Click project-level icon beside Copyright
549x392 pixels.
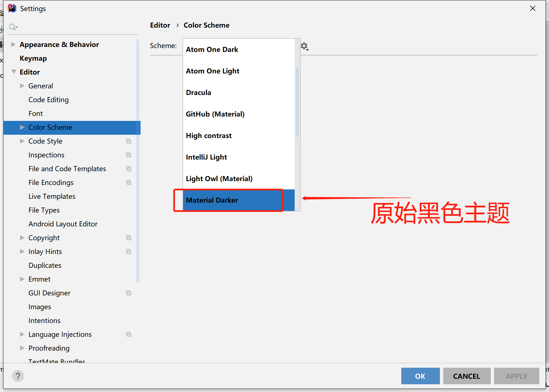(x=129, y=238)
